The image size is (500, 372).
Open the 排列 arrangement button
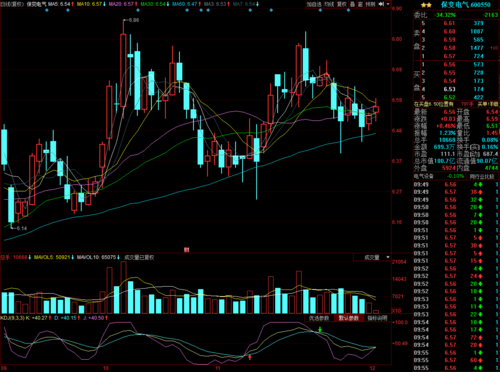(371, 4)
